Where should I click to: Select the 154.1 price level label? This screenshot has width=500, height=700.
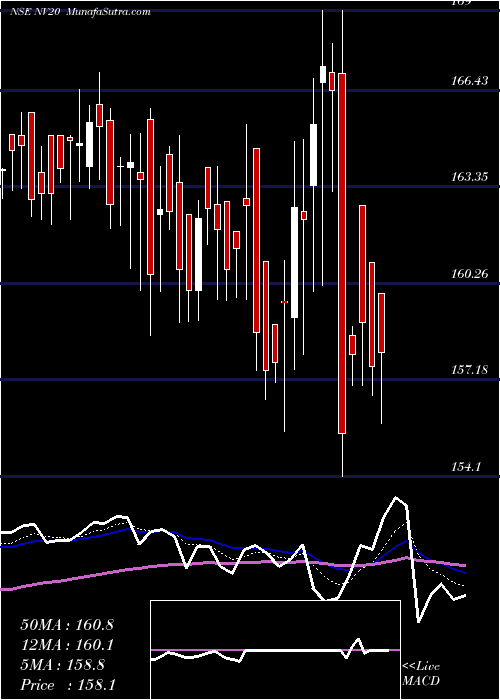click(466, 467)
